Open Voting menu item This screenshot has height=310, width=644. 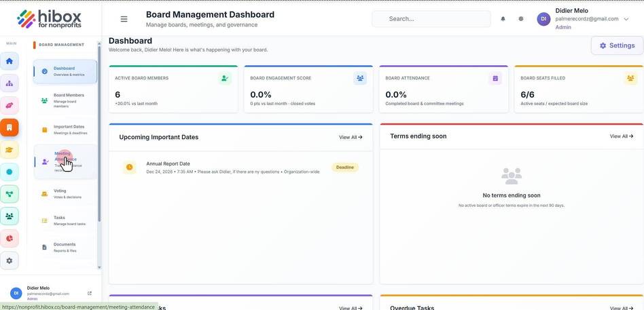click(x=65, y=193)
